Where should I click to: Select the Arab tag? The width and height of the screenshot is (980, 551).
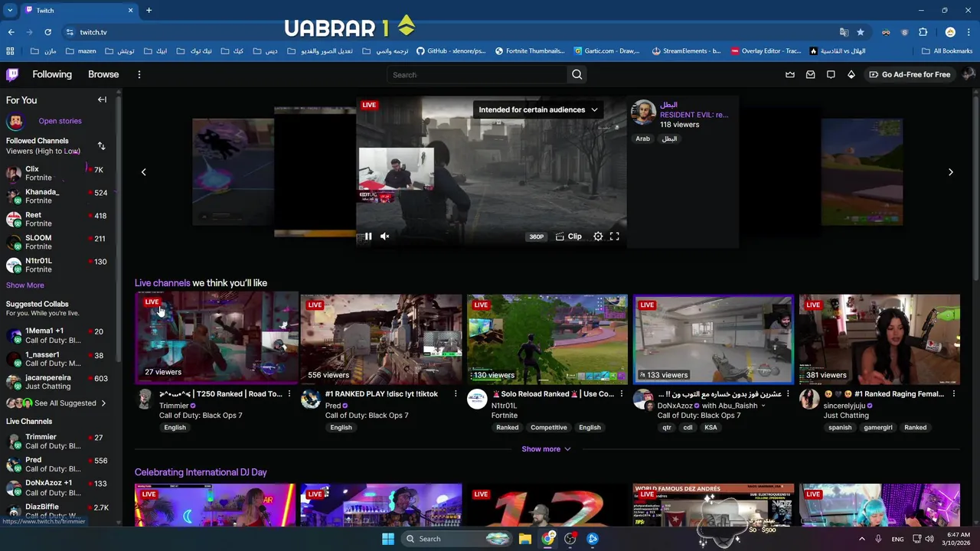[x=642, y=139]
